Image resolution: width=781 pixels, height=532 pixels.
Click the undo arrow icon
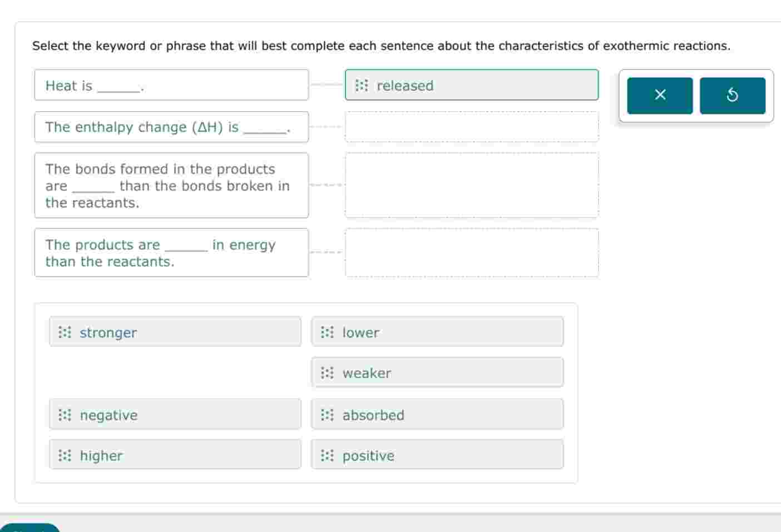(733, 95)
